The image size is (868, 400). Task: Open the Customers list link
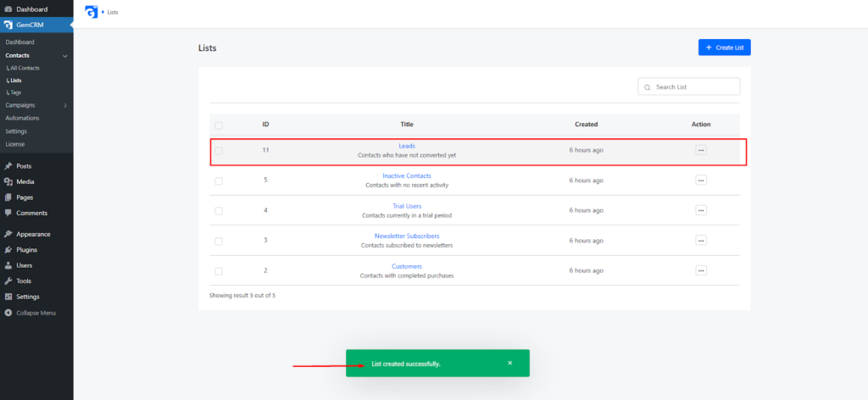coord(407,266)
